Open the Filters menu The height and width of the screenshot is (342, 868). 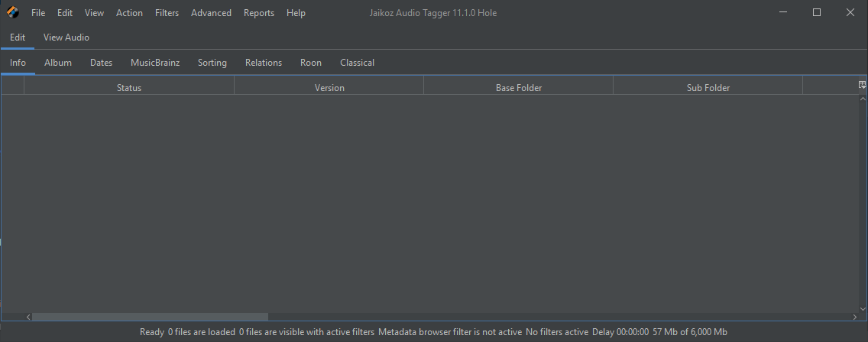(167, 13)
